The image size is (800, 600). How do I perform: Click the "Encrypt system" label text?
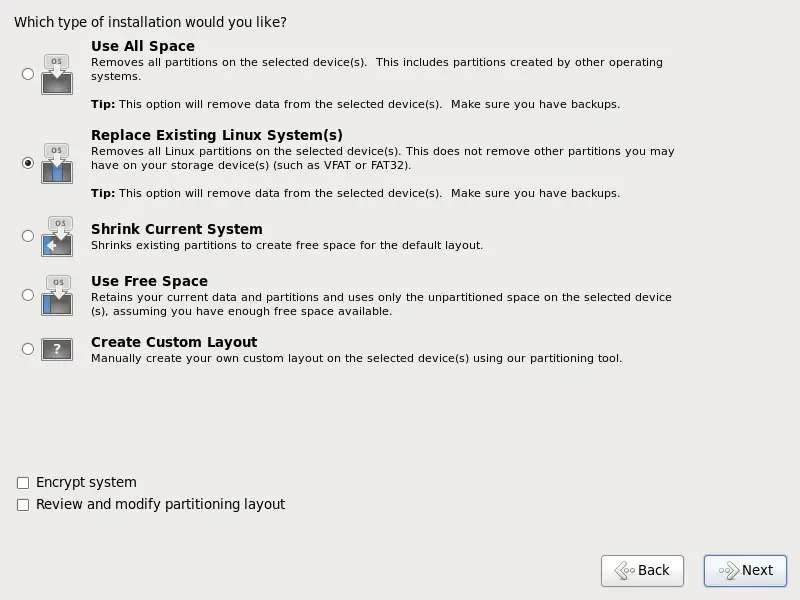point(86,482)
